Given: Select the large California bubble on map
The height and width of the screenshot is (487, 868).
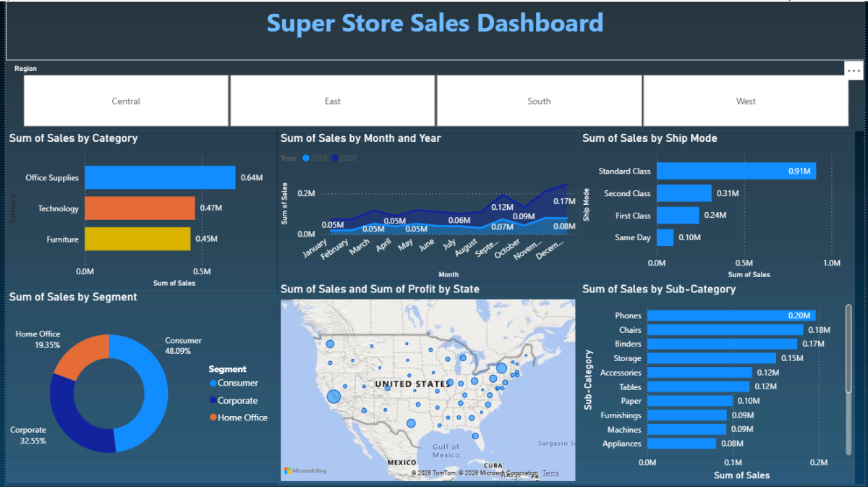Looking at the screenshot, I should coord(333,396).
